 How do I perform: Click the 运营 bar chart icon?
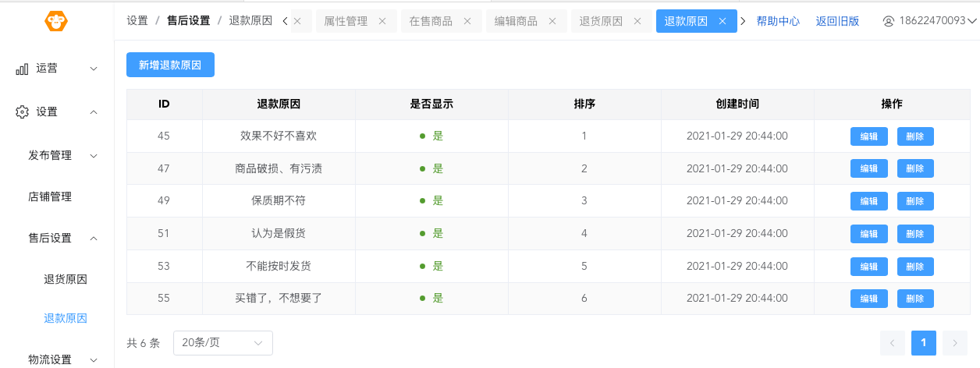tap(22, 69)
